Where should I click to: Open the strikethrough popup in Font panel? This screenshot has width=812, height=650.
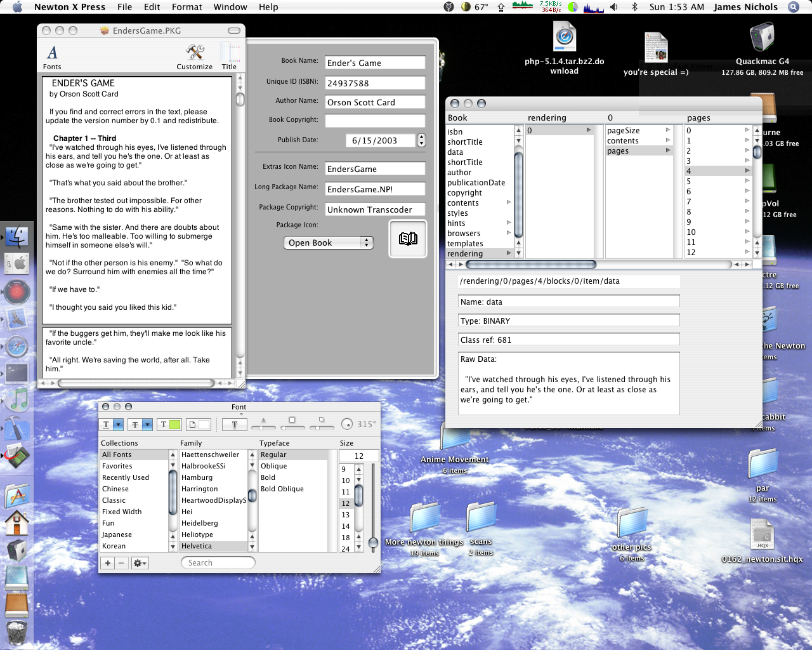(x=140, y=425)
